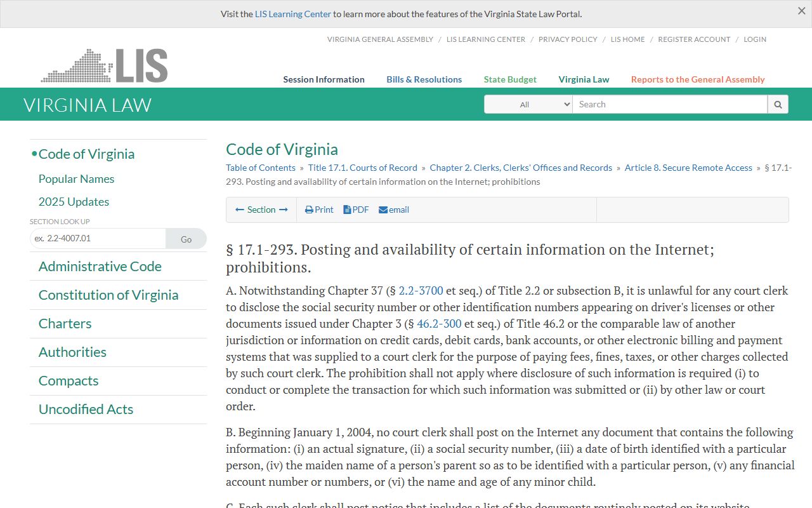
Task: Open Compacts in sidebar
Action: [x=69, y=381]
